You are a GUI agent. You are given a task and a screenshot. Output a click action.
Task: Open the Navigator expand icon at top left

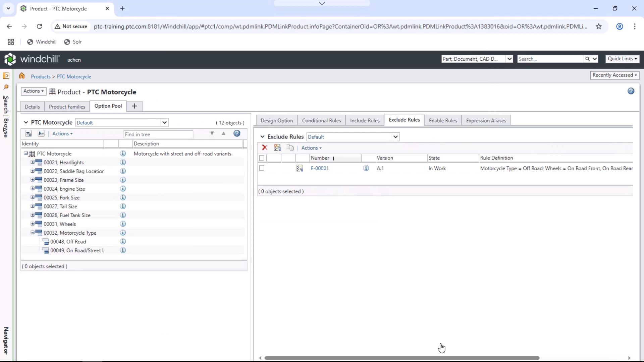point(6,75)
